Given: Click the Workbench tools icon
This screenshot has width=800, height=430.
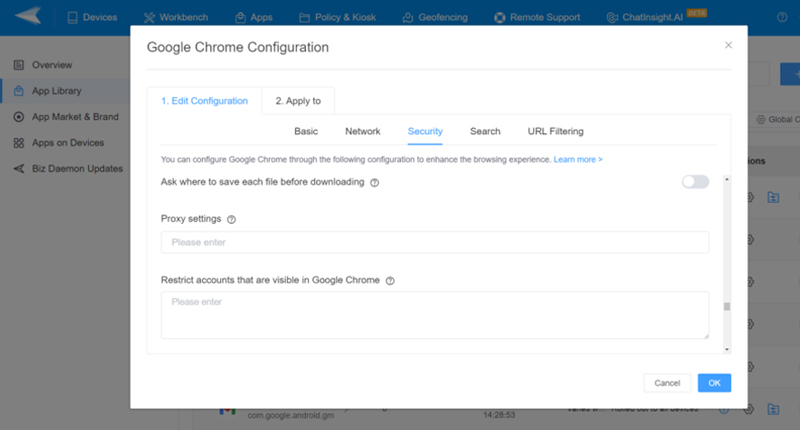Looking at the screenshot, I should click(x=149, y=18).
